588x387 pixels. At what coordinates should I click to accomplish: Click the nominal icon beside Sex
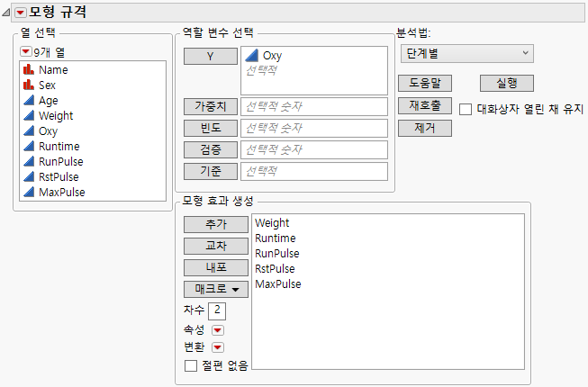(x=29, y=85)
